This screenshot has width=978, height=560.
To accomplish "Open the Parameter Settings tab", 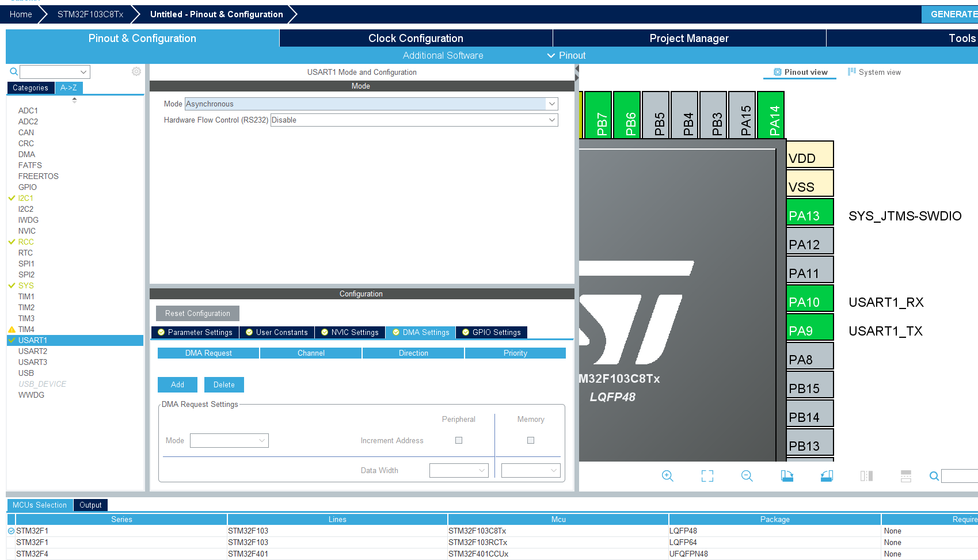I will pos(195,332).
